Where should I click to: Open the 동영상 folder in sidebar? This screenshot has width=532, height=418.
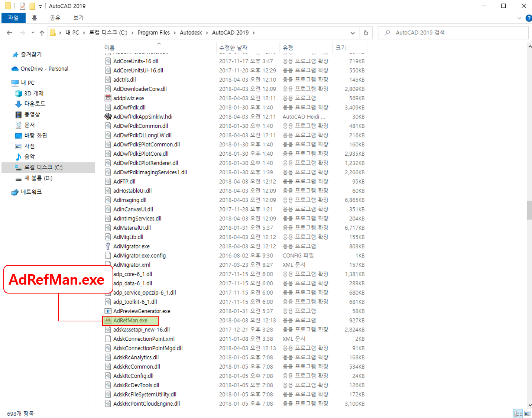tap(32, 114)
